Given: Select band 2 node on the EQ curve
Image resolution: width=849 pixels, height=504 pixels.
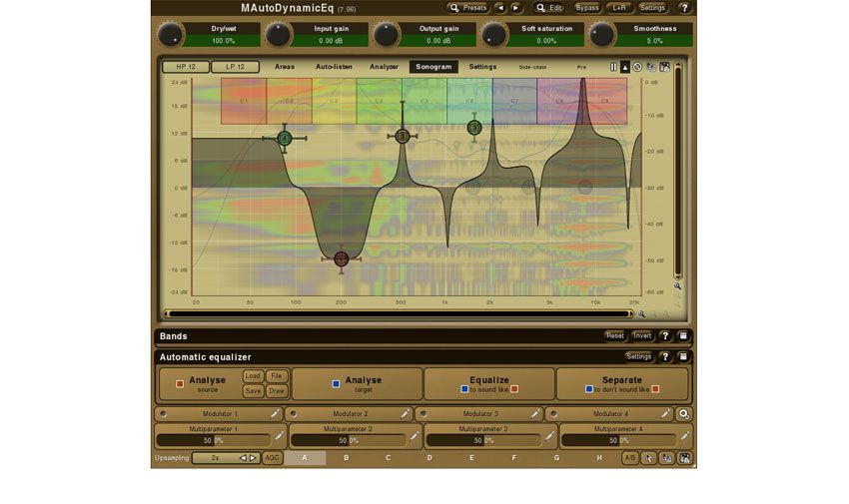Looking at the screenshot, I should [403, 137].
